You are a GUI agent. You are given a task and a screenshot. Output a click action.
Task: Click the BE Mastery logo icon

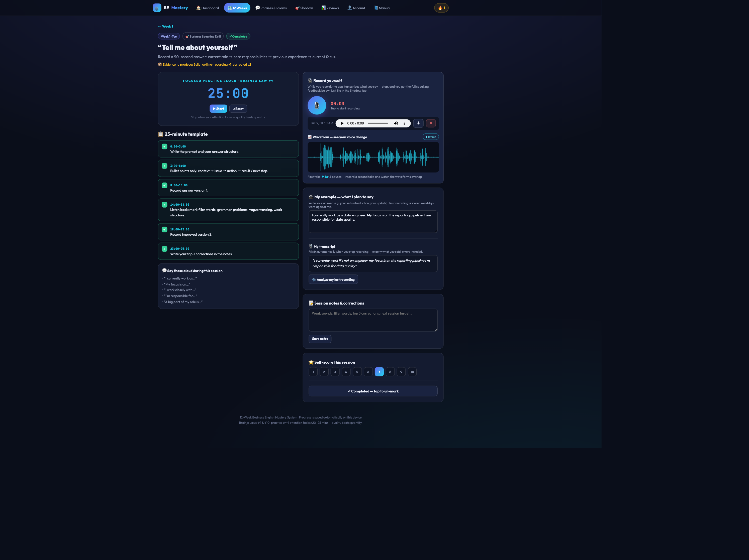(x=157, y=8)
